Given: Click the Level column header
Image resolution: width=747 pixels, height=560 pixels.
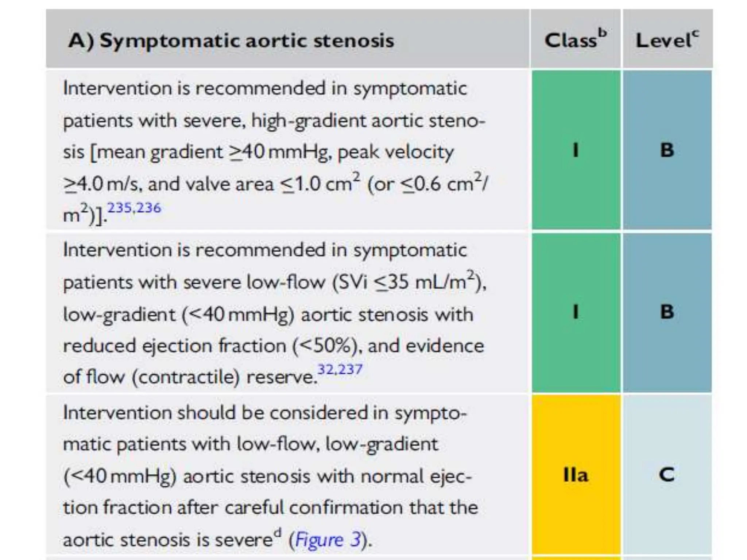Looking at the screenshot, I should [663, 40].
